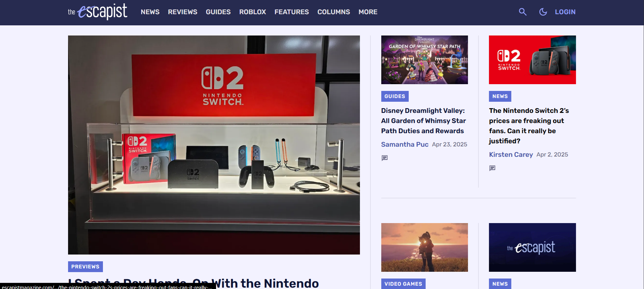Open the News menu item
This screenshot has width=644, height=289.
150,12
